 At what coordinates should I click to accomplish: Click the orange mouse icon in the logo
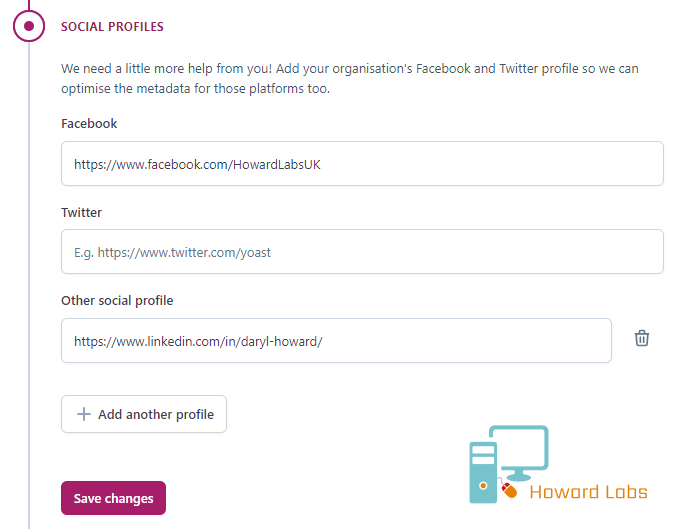click(x=509, y=490)
